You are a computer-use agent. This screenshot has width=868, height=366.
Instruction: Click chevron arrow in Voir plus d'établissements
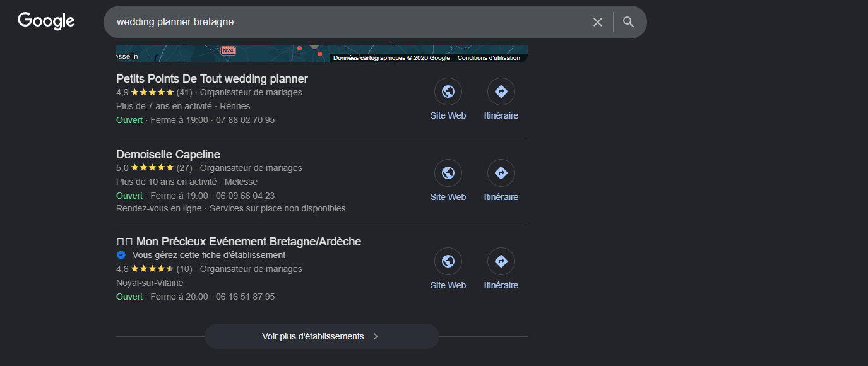click(x=376, y=336)
